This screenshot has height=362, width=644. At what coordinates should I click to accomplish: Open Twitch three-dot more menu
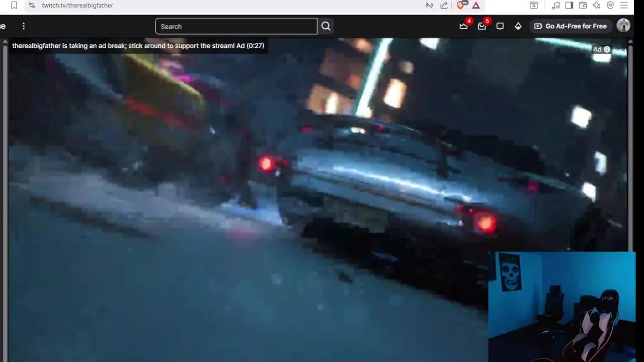24,26
